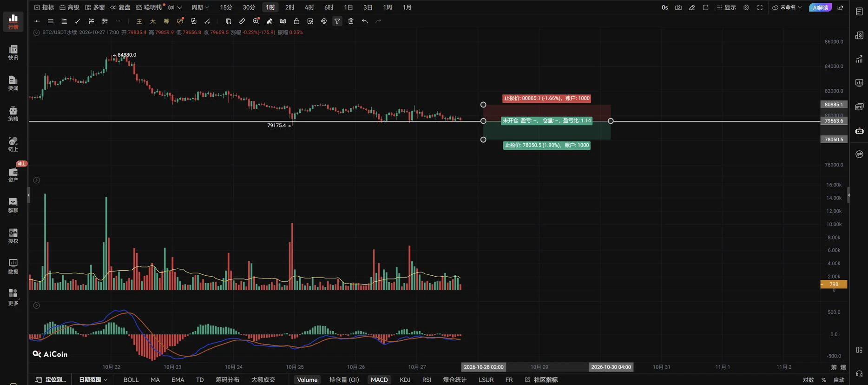Switch to the 4时 timeframe tab
868x385 pixels.
309,7
